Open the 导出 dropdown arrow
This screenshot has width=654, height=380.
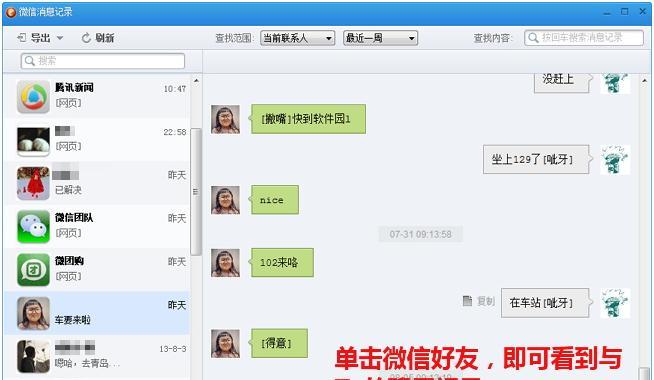click(60, 38)
